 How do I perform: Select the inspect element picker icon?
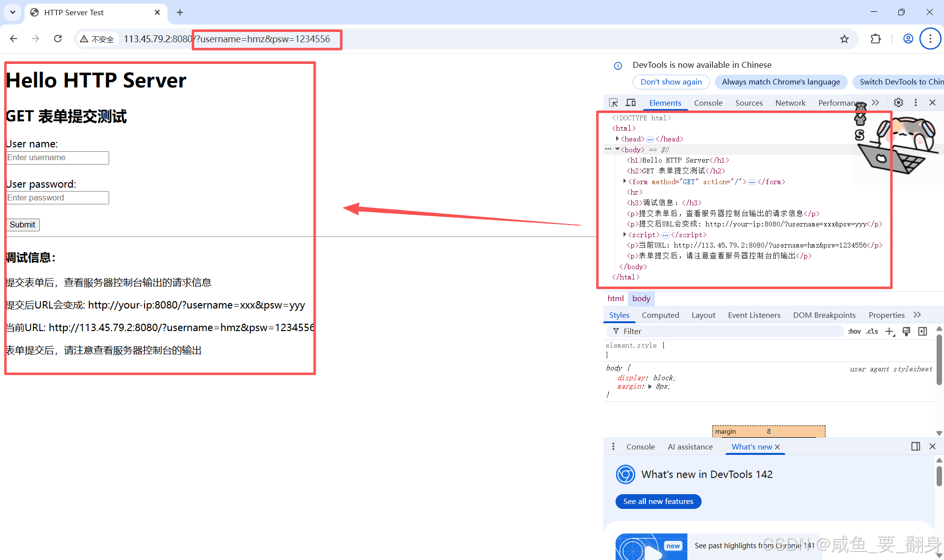pyautogui.click(x=613, y=103)
